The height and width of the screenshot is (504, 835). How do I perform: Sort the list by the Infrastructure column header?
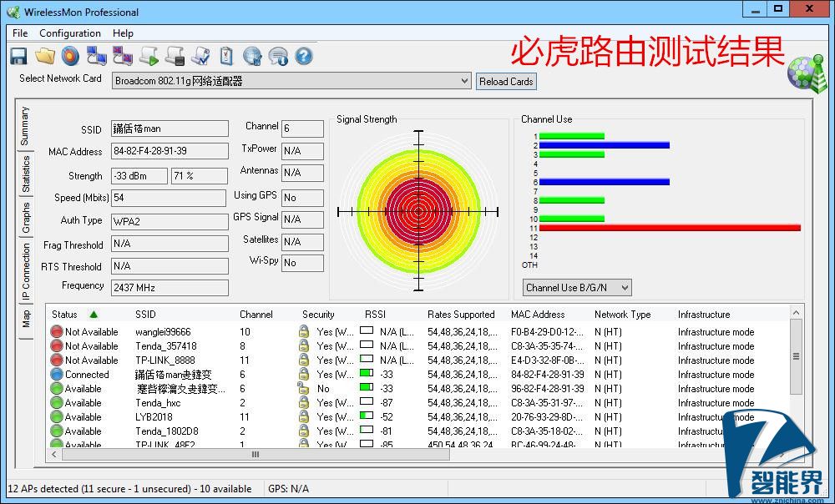[x=703, y=315]
